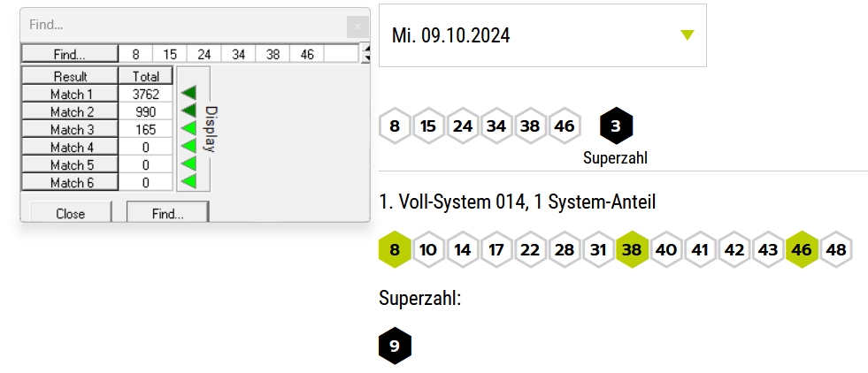868x373 pixels.
Task: Open the draw date dropdown Mi. 09.10.2024
Action: click(x=542, y=35)
